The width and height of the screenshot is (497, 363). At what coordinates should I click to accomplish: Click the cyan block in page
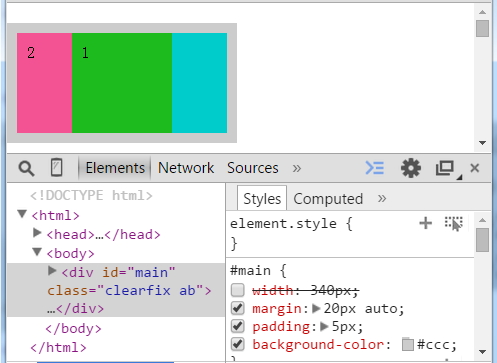(x=199, y=83)
